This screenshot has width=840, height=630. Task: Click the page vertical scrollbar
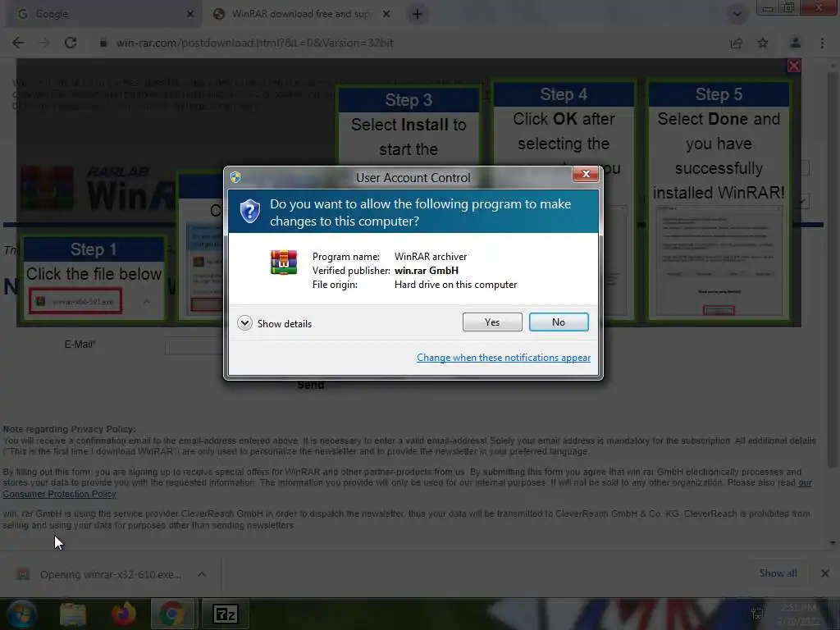(x=833, y=268)
